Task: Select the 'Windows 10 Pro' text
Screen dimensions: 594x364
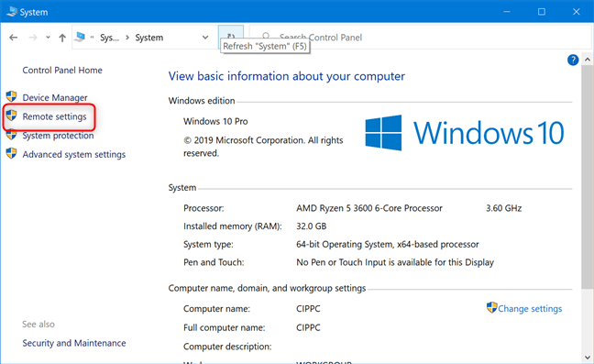Action: [215, 122]
